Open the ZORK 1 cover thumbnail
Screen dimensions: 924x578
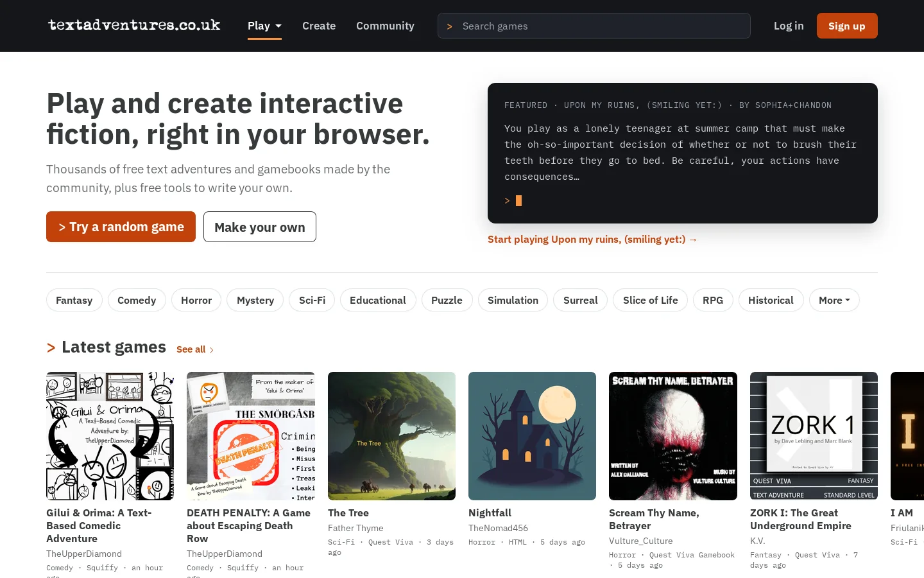(814, 436)
